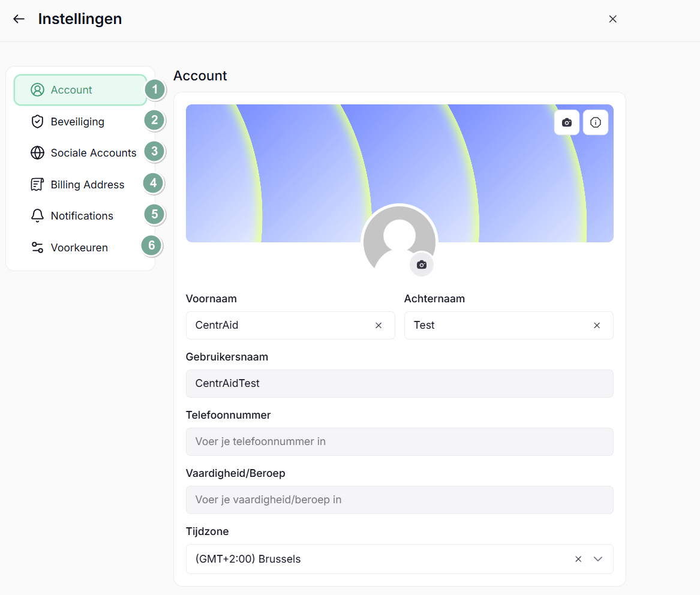Click the globe icon beside Sociale Accounts
700x595 pixels.
(x=38, y=153)
